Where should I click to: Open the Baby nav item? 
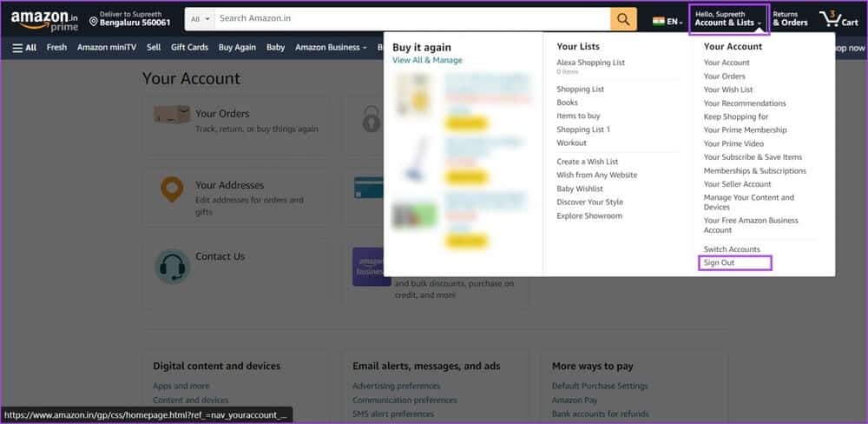275,48
